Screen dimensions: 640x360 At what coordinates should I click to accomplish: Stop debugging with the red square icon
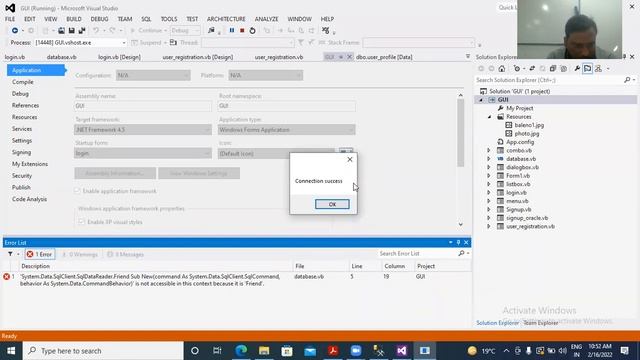tap(242, 31)
